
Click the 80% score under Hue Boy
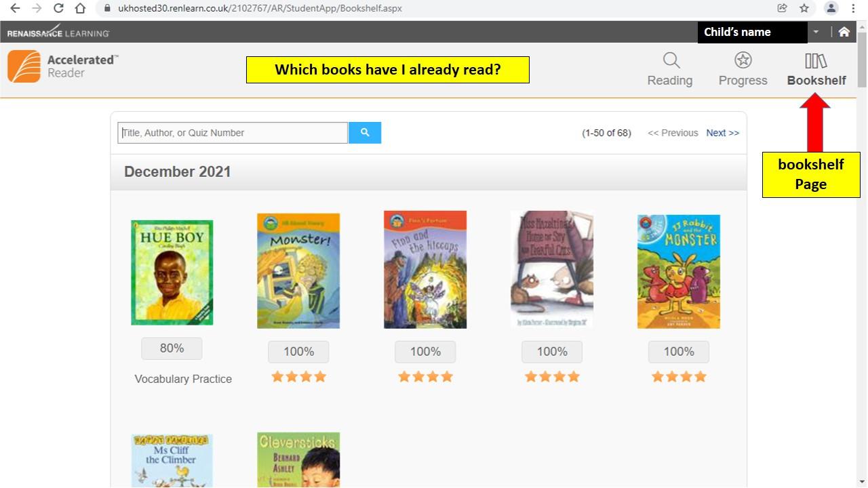point(172,348)
